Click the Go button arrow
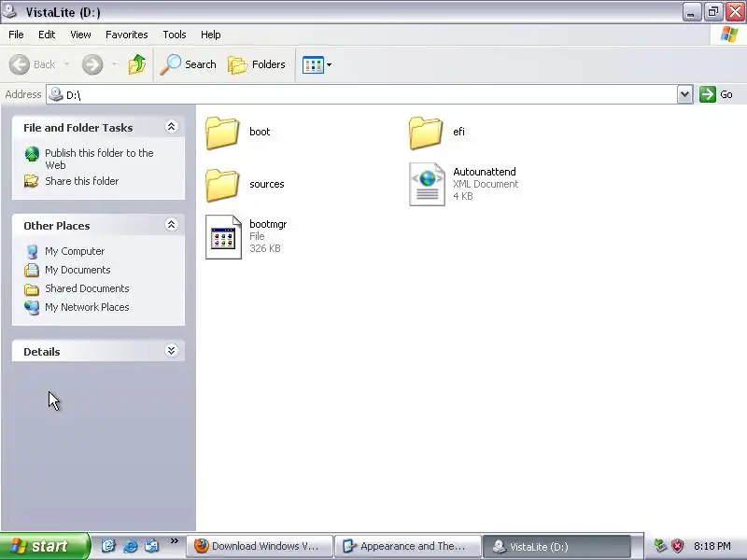Image resolution: width=747 pixels, height=560 pixels. [708, 94]
